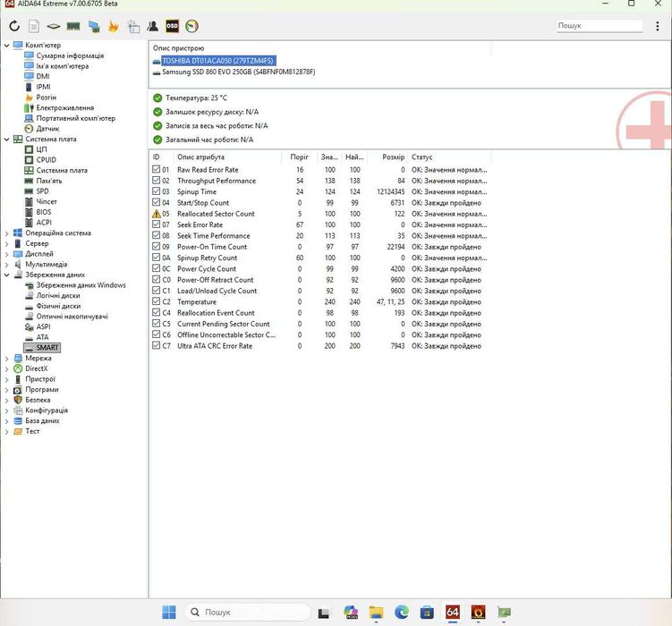Toggle the Start/Stop Count checkbox
This screenshot has width=672, height=626.
click(157, 202)
